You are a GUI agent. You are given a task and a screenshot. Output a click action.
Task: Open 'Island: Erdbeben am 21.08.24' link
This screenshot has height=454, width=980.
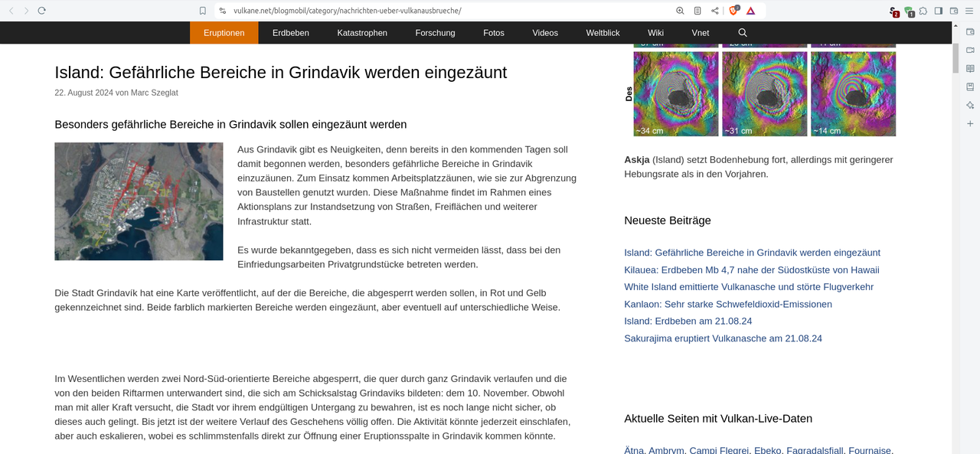[x=688, y=321]
